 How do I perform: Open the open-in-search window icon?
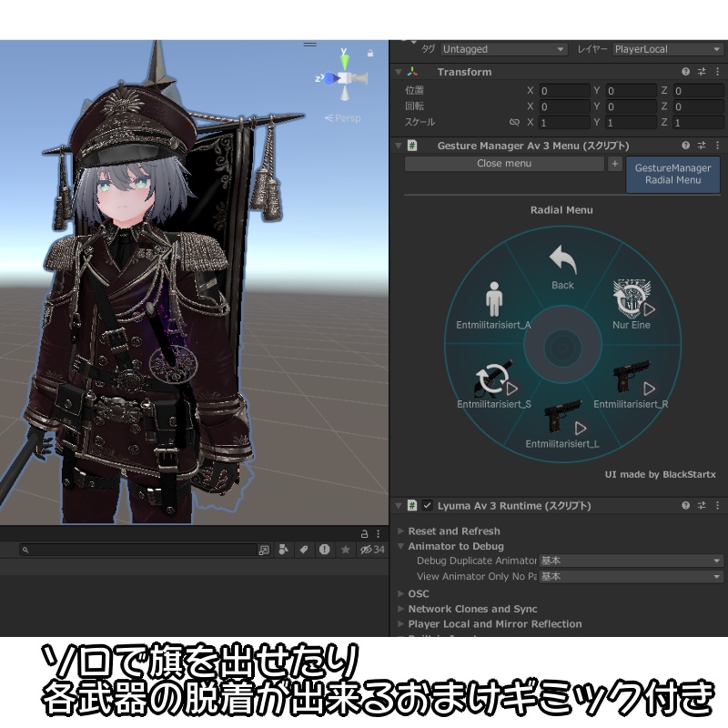(264, 551)
